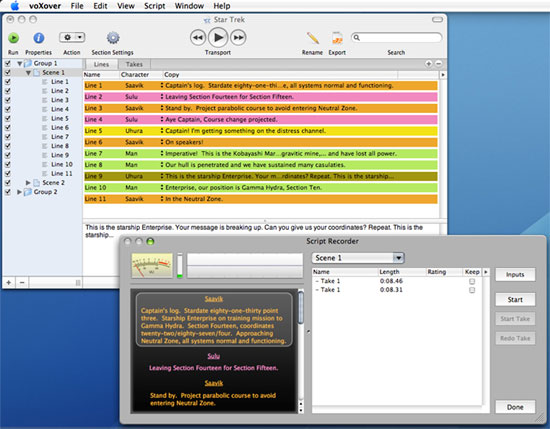Open the Action gear dropdown
This screenshot has height=429, width=550.
pyautogui.click(x=72, y=37)
